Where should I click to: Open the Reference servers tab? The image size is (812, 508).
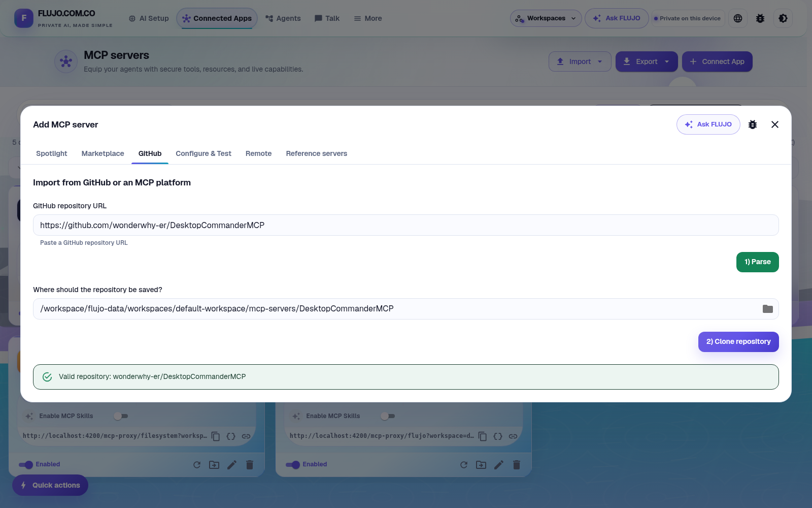pyautogui.click(x=317, y=153)
